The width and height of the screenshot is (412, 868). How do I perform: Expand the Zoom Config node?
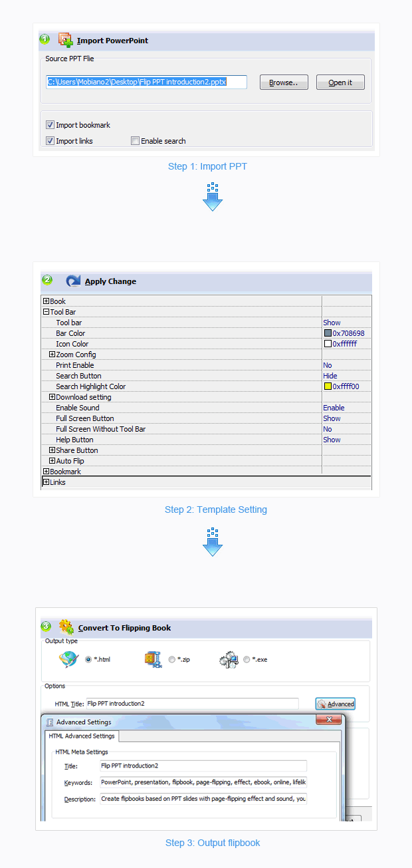tap(52, 355)
